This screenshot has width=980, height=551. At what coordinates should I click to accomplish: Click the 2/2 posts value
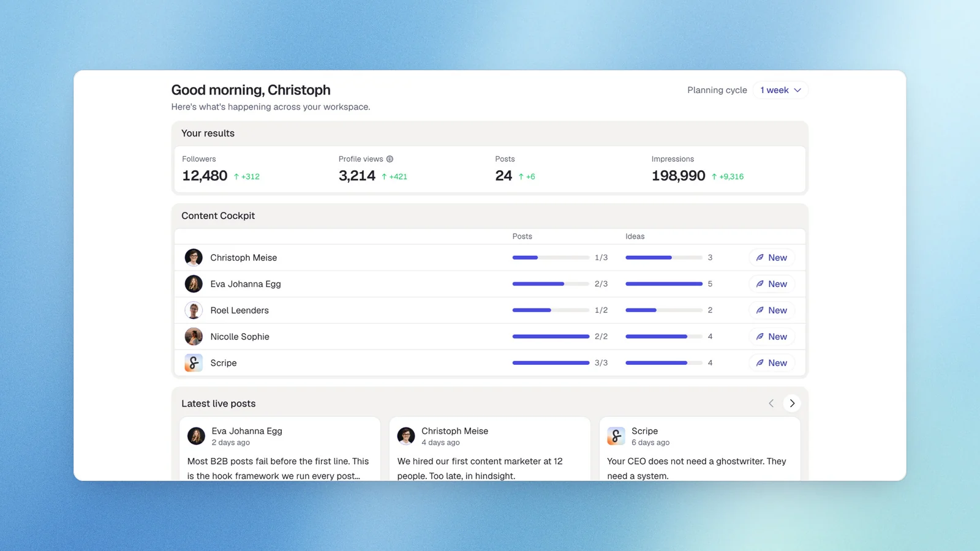click(601, 337)
